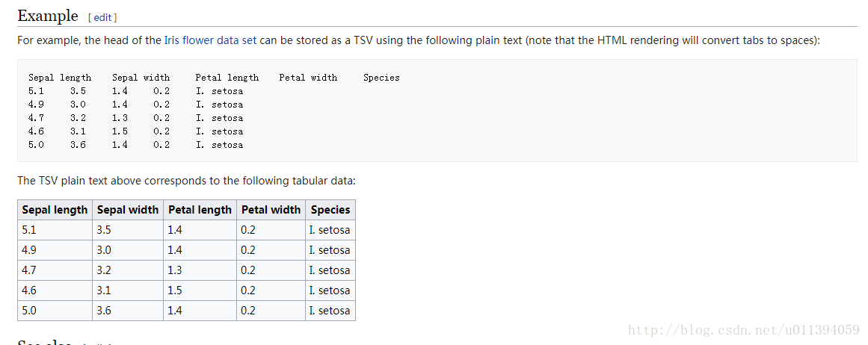Image resolution: width=868 pixels, height=345 pixels.
Task: Click code line starting with 4.7
Action: (135, 118)
